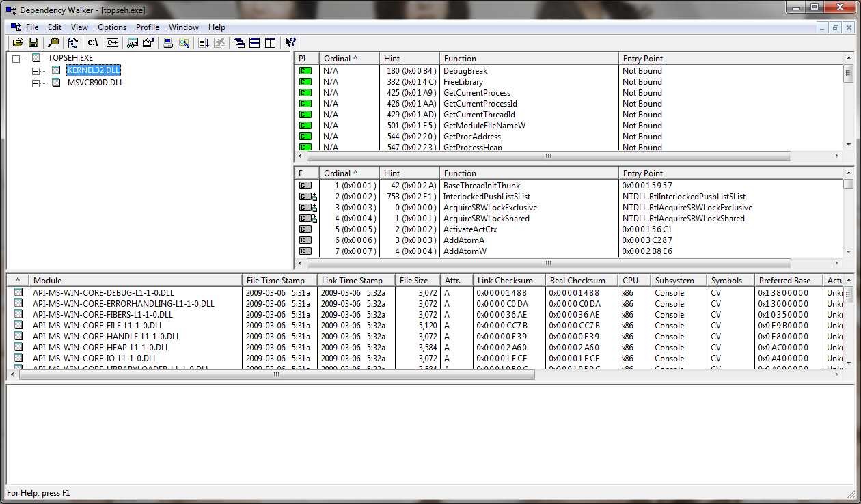Click the Tile Horizontally window icon
This screenshot has height=504, width=861.
pos(254,43)
